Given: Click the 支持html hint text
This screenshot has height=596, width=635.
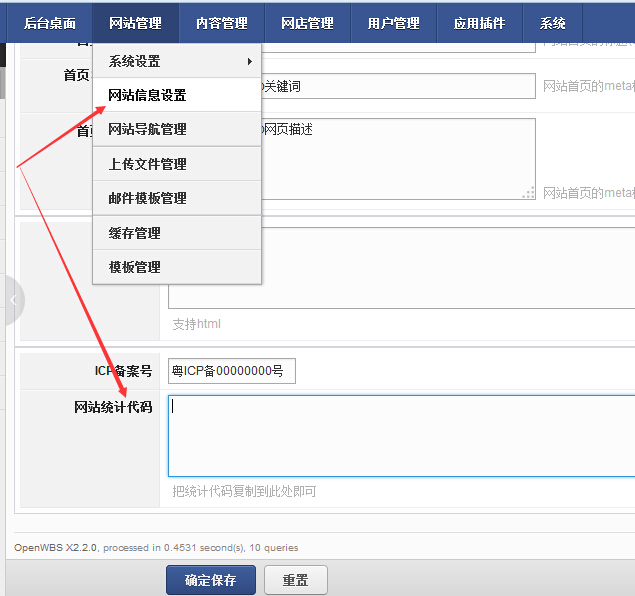Looking at the screenshot, I should [x=196, y=324].
